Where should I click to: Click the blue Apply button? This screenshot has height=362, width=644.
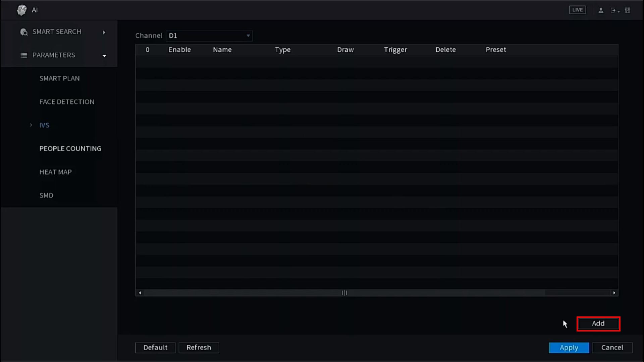coord(569,348)
